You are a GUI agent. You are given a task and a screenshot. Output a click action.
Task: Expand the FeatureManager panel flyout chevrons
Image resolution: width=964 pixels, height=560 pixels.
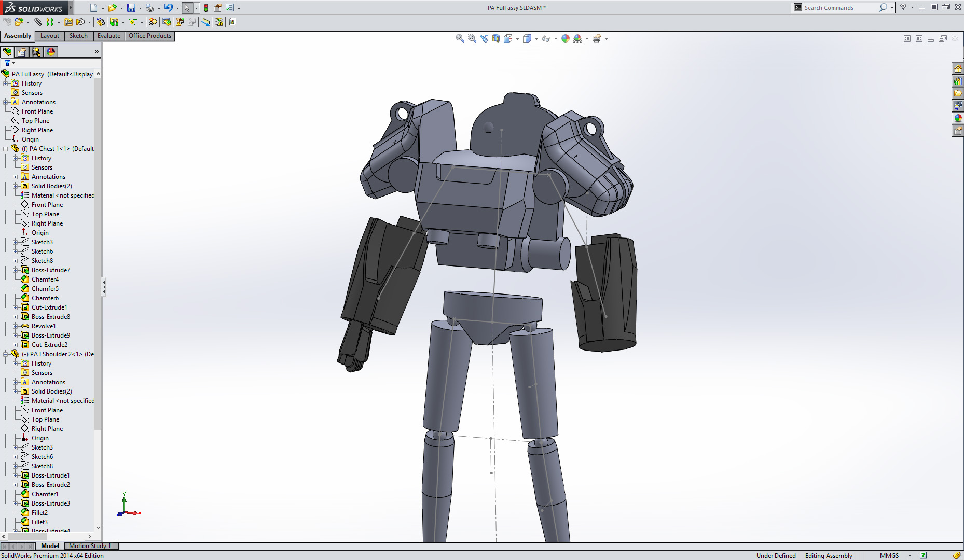(x=97, y=52)
